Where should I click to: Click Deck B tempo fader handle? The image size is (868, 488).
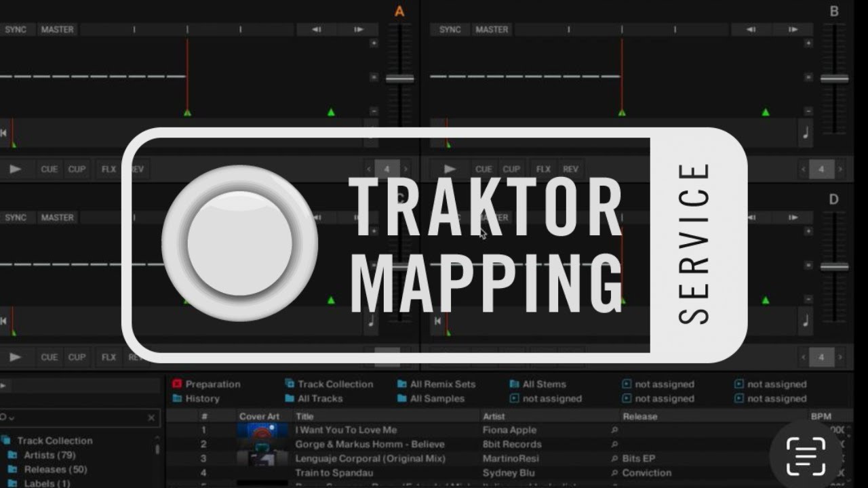pyautogui.click(x=834, y=79)
